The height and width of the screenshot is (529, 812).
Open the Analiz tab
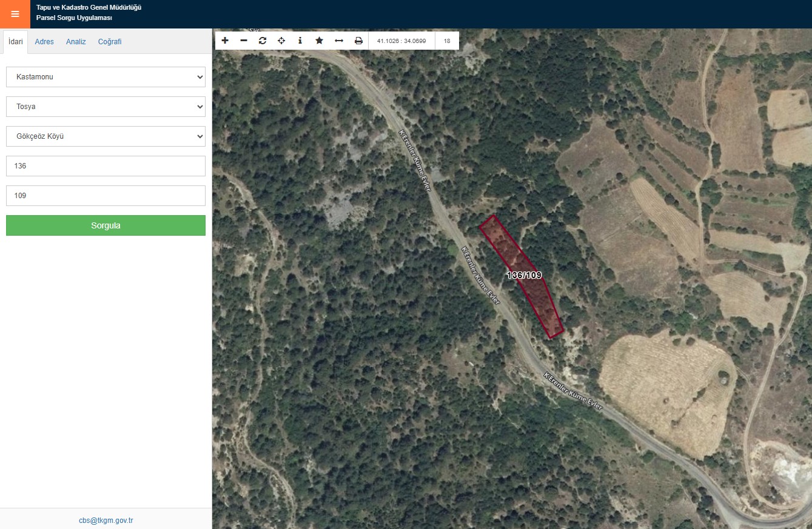point(76,42)
